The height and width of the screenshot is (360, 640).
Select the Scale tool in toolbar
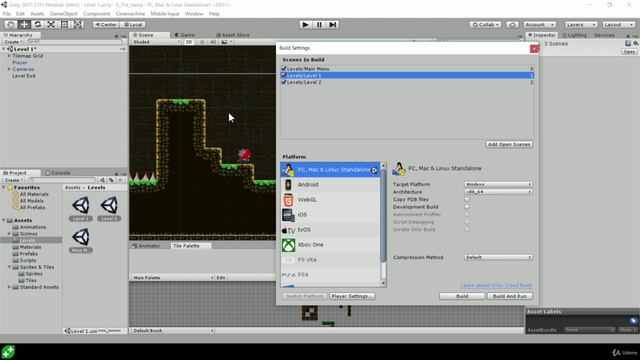[51, 24]
